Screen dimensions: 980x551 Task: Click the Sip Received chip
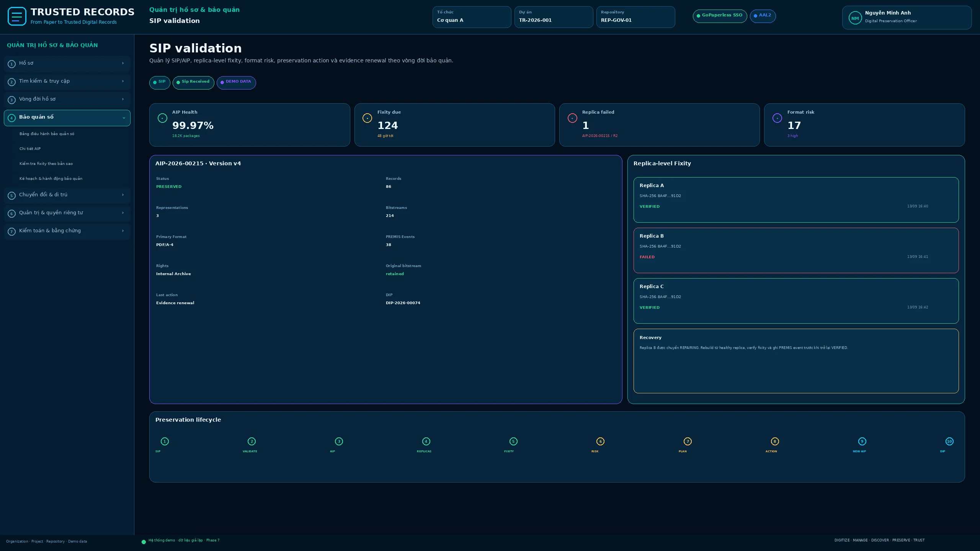point(193,82)
